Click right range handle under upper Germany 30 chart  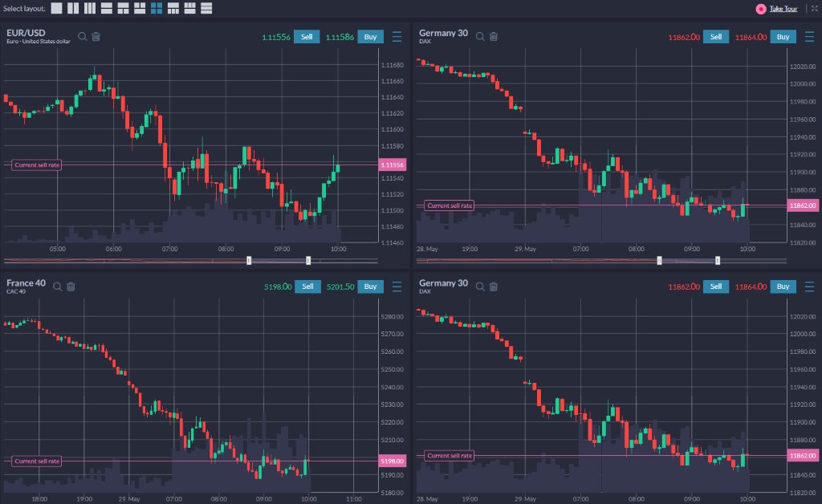tap(718, 260)
